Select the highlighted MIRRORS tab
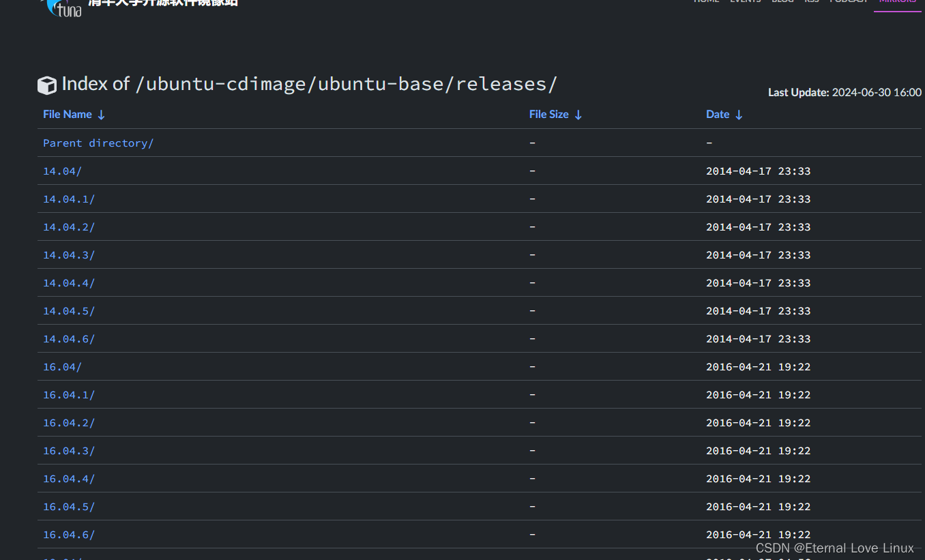 pyautogui.click(x=897, y=3)
